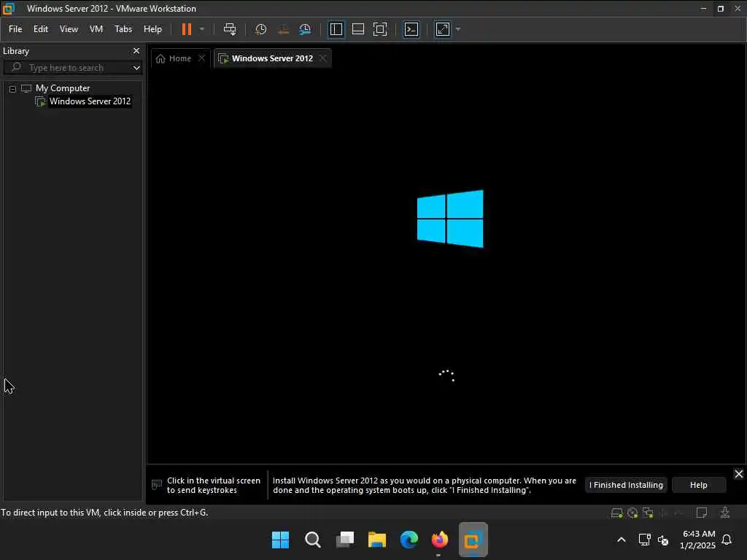747x560 pixels.
Task: Click the I Finished Installing button
Action: point(626,485)
